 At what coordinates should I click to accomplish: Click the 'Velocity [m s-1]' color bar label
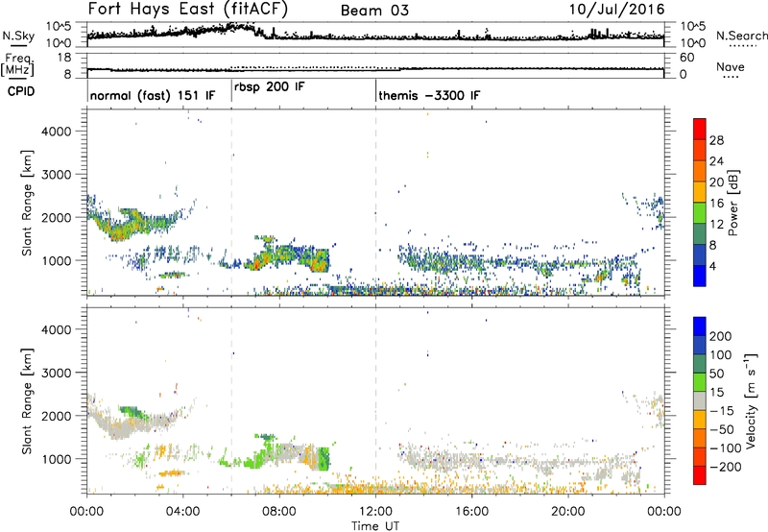(750, 400)
